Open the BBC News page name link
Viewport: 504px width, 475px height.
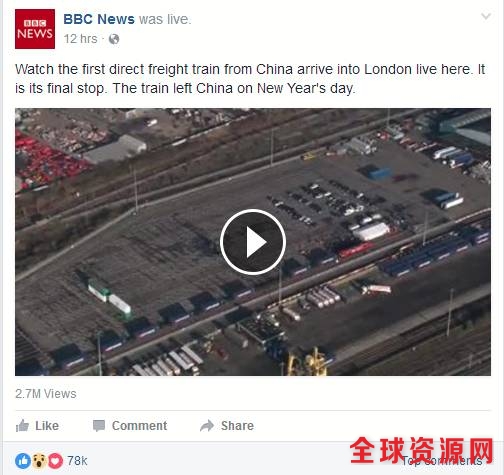tap(99, 19)
